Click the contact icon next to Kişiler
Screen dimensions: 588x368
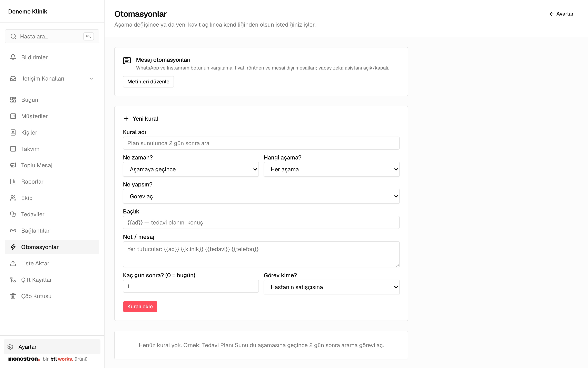pos(13,132)
